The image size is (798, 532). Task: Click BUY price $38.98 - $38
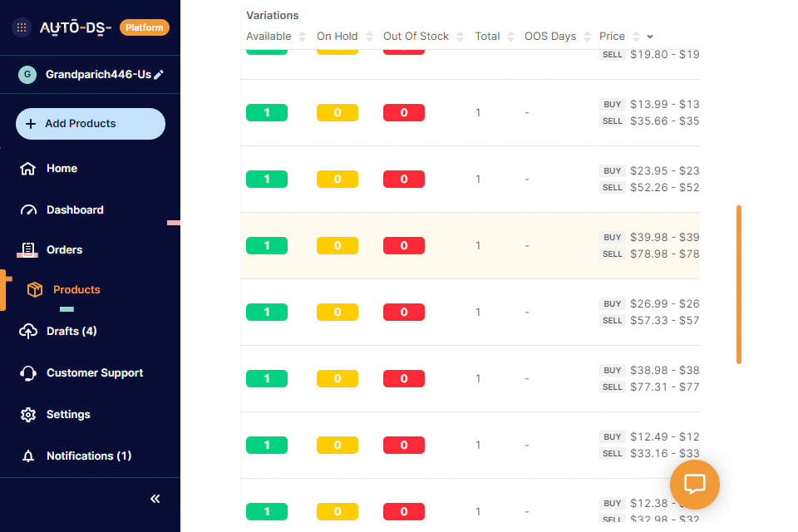[665, 371]
